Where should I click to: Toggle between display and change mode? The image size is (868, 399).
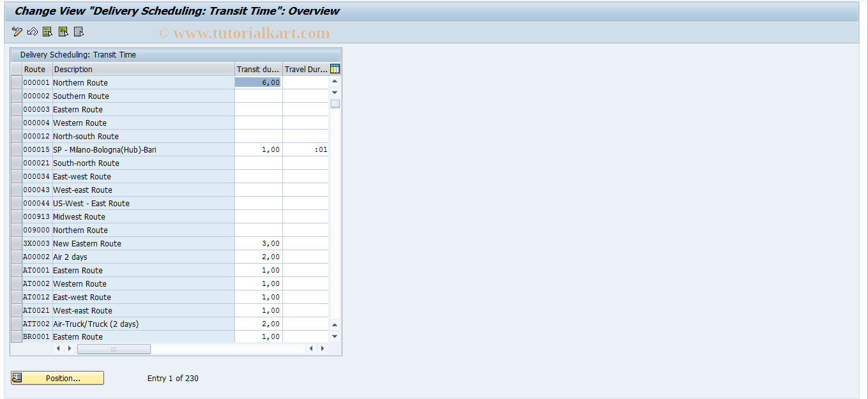pos(17,31)
